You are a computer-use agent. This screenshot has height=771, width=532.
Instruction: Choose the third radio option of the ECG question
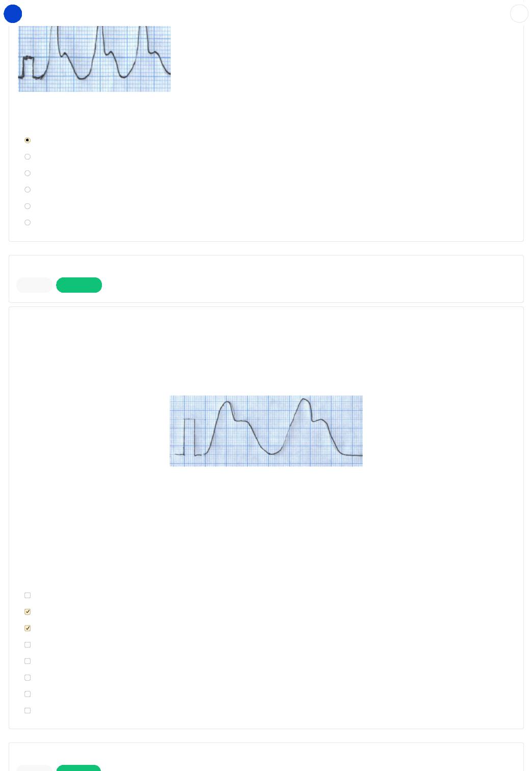(28, 173)
